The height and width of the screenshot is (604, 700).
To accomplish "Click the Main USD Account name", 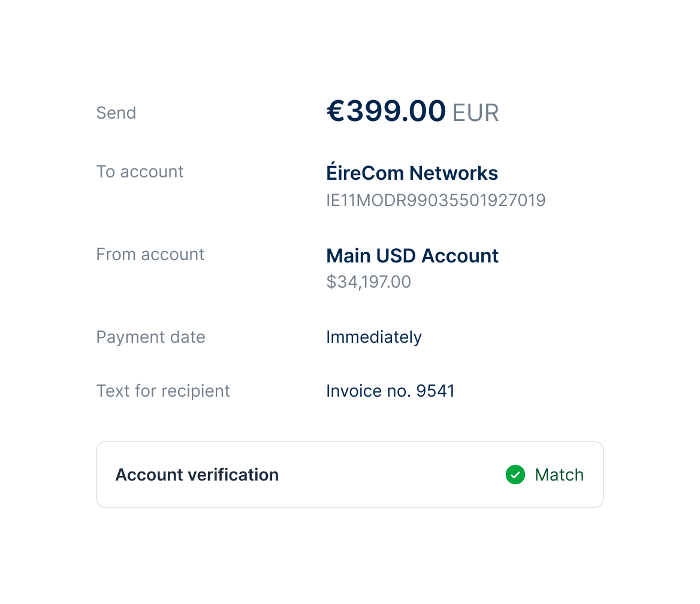I will (412, 255).
